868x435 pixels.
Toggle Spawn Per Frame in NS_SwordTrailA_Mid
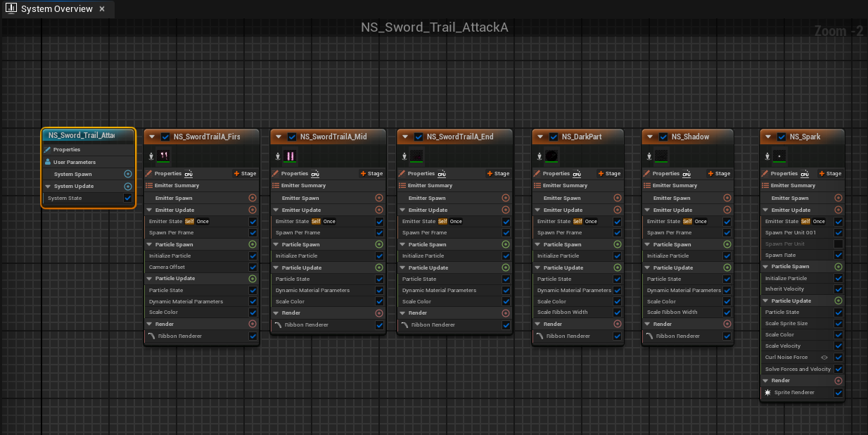(380, 233)
